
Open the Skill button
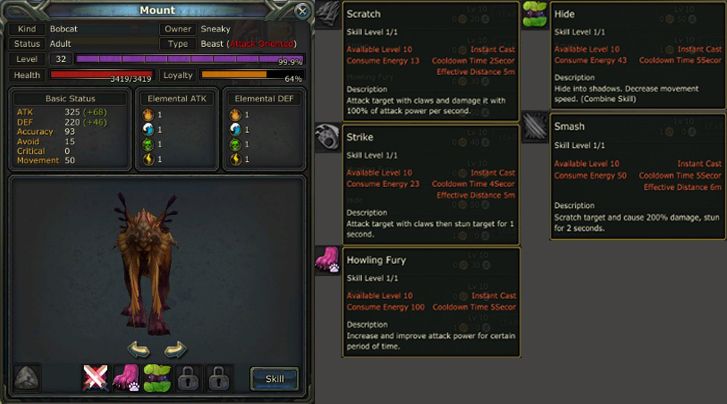274,379
